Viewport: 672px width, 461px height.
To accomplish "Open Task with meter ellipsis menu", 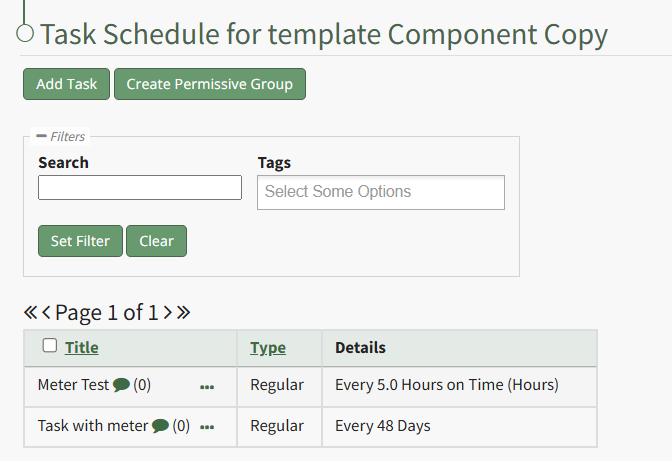I will 207,427.
